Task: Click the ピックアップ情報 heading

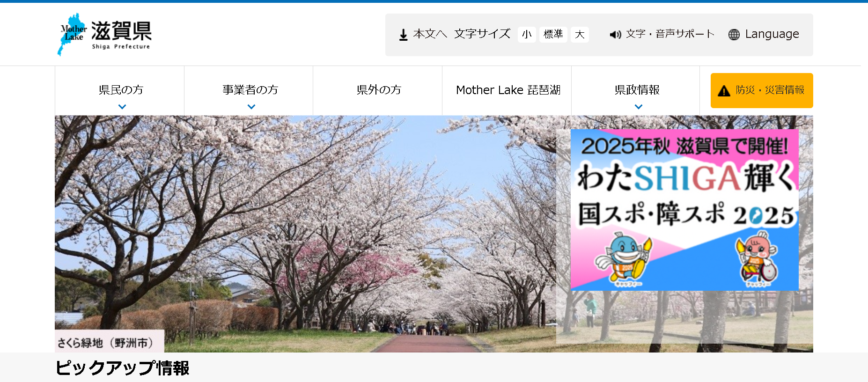Action: pos(122,368)
